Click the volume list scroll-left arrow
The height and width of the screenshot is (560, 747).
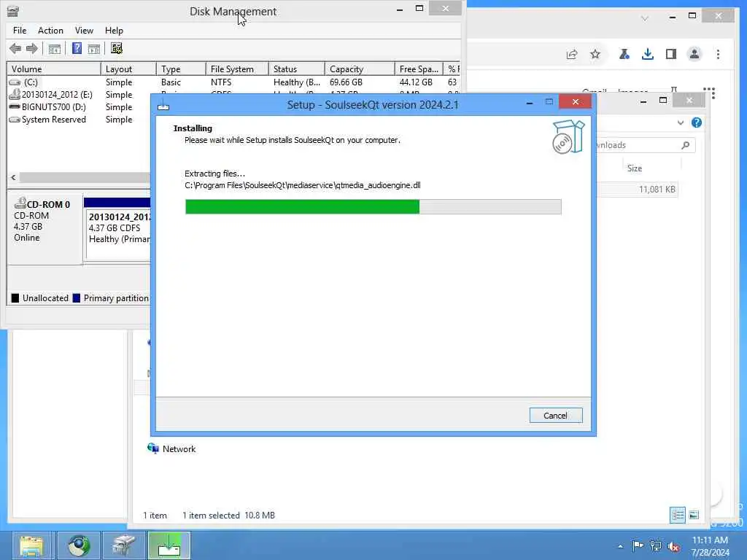coord(13,177)
